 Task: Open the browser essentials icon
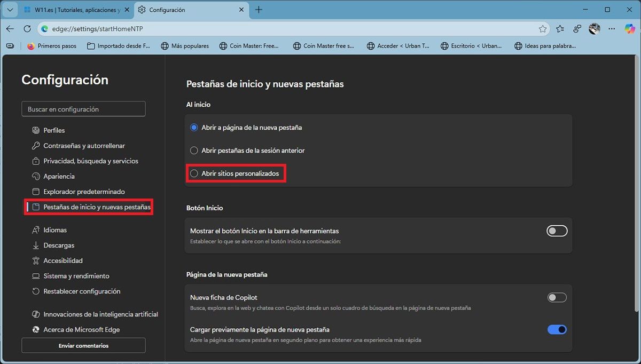[577, 29]
